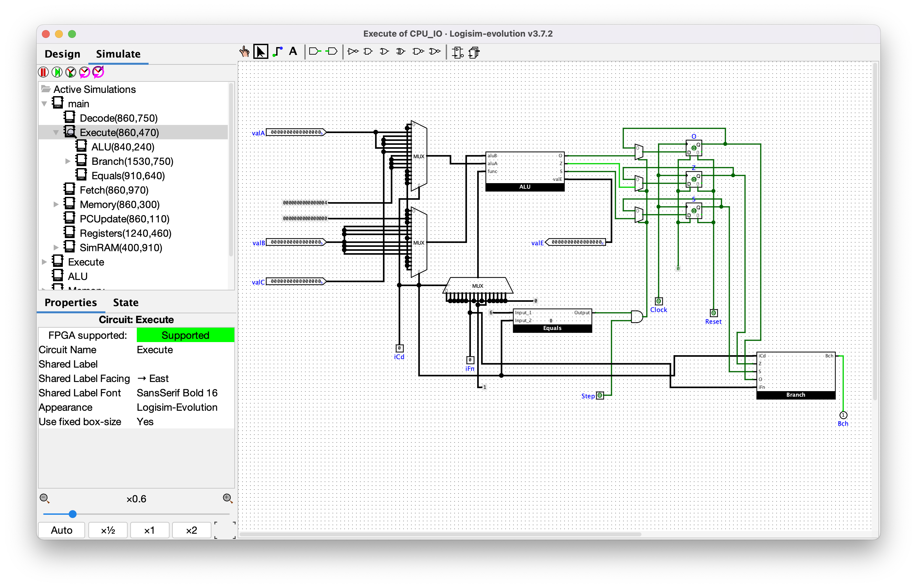Select the Poke (hand) tool
The height and width of the screenshot is (588, 917).
(x=244, y=52)
